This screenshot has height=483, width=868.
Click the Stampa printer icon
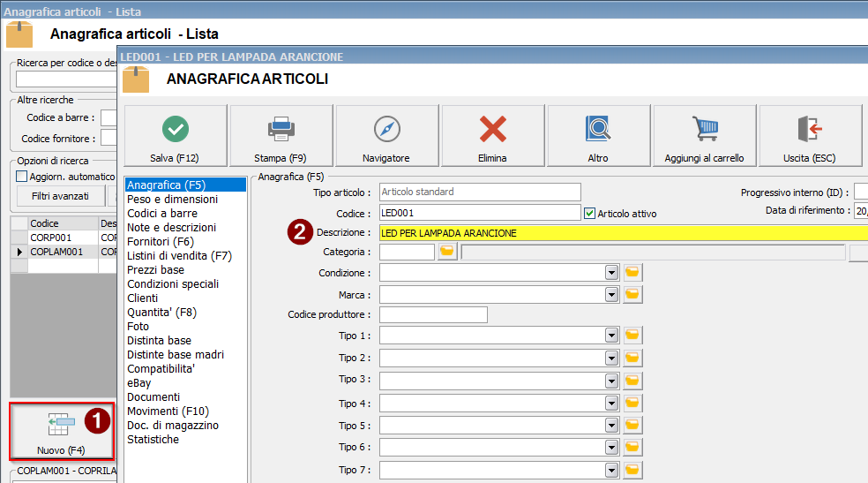(281, 129)
